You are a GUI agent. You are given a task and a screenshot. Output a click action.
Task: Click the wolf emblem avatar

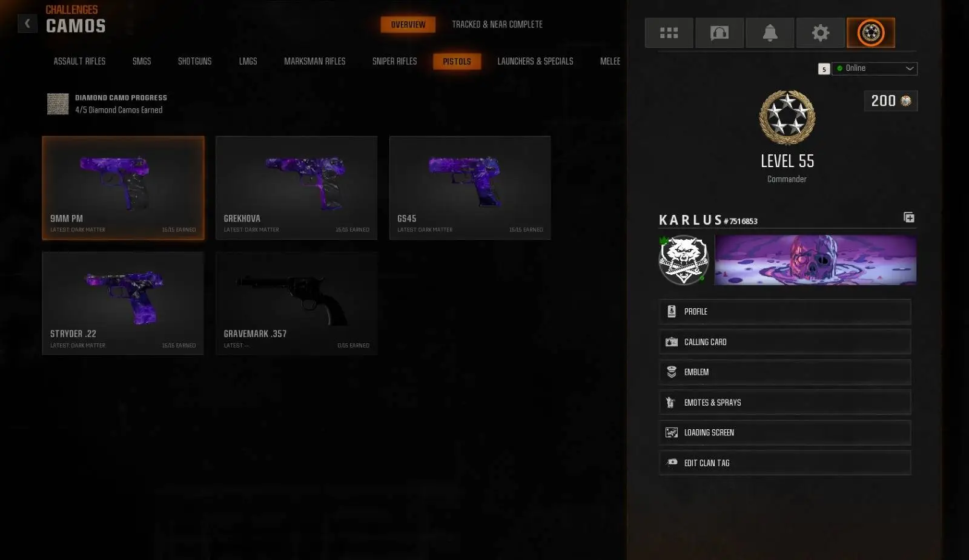[684, 260]
